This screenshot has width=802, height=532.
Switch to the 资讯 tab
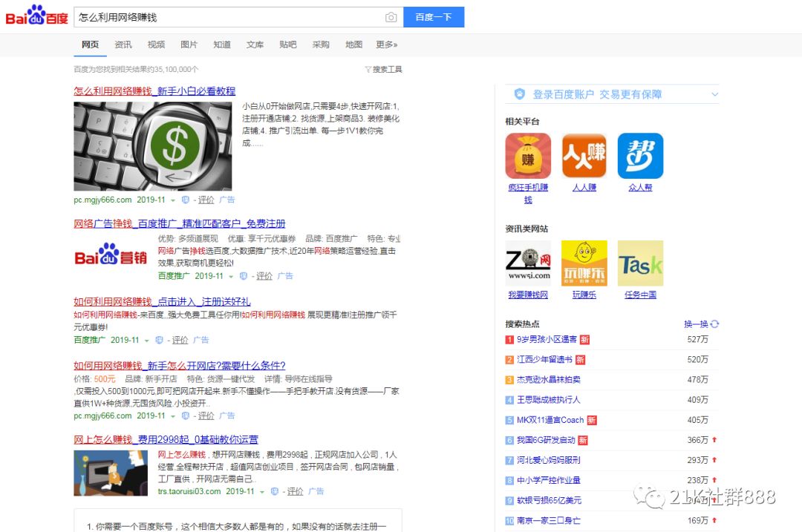(123, 45)
